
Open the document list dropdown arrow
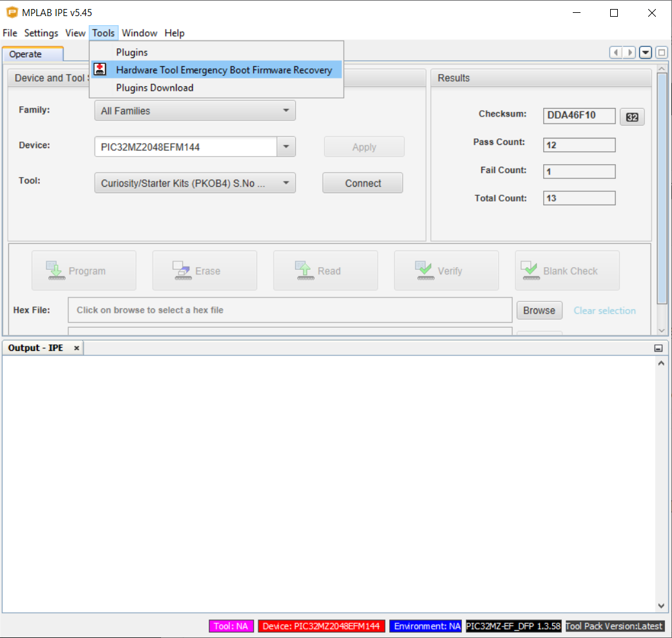[x=646, y=53]
